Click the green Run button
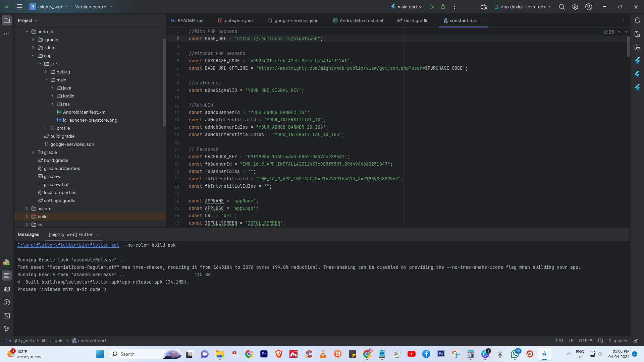Screen dimensions: 644x362 tap(432, 7)
